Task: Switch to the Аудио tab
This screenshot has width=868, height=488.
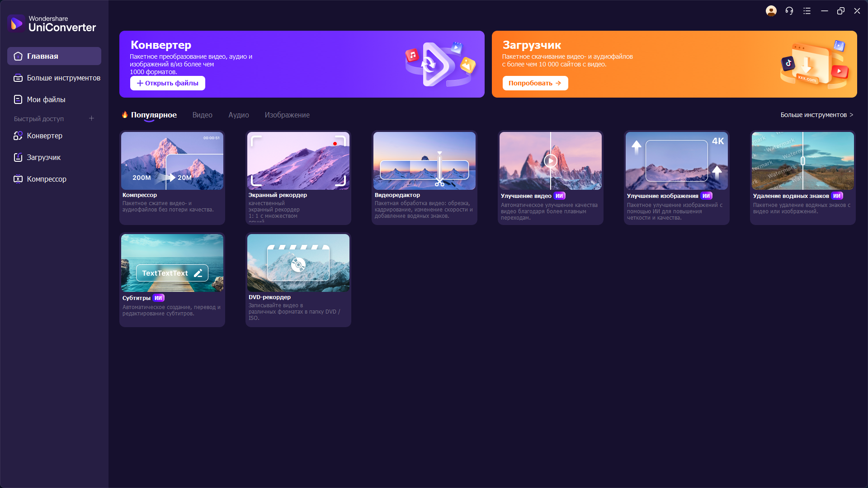Action: 238,115
